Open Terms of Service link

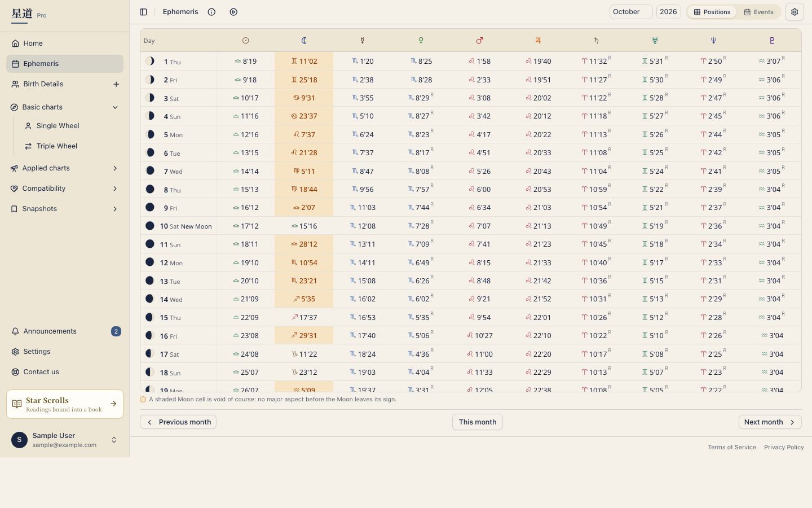[732, 447]
